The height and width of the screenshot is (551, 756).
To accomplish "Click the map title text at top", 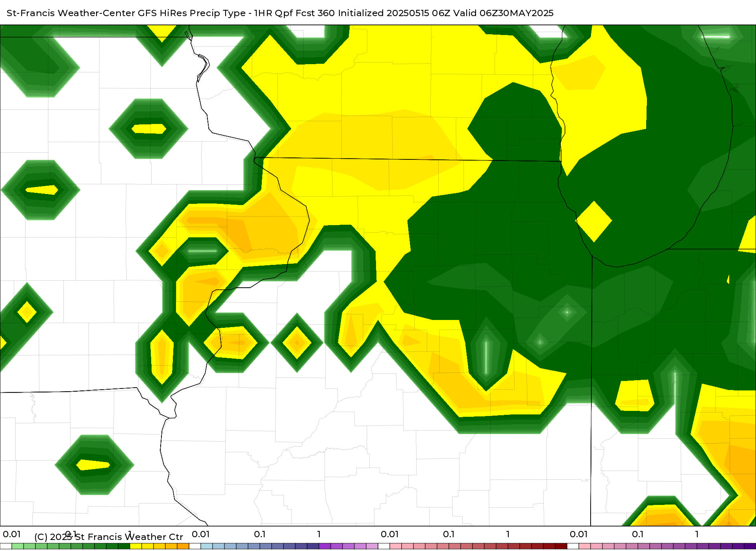I will [x=280, y=13].
